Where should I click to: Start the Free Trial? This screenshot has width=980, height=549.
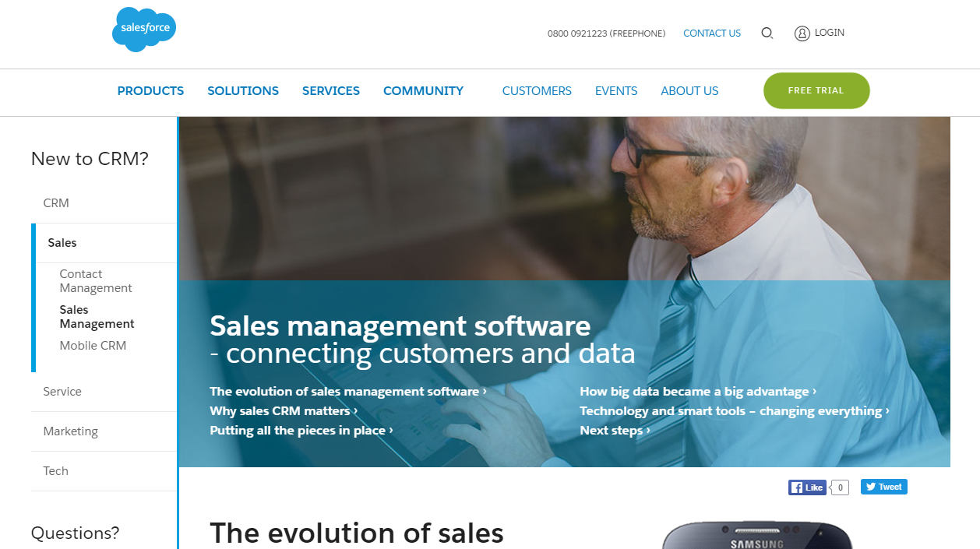coord(816,90)
